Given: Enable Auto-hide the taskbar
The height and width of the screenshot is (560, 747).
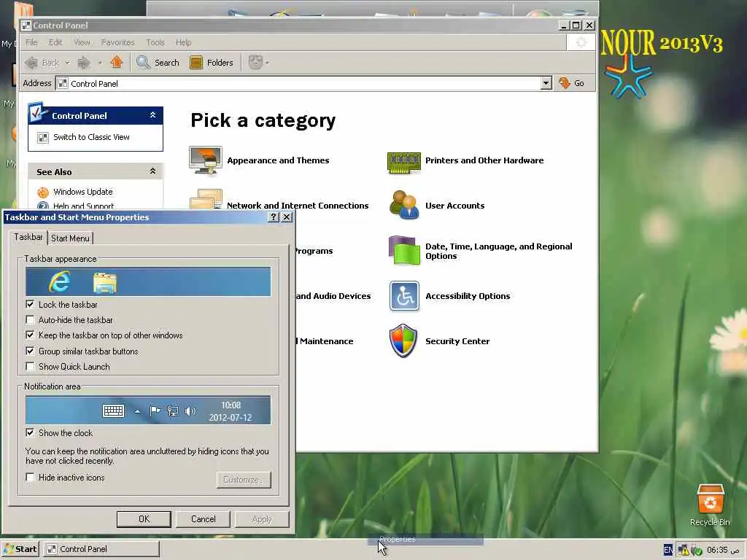Looking at the screenshot, I should (x=30, y=319).
